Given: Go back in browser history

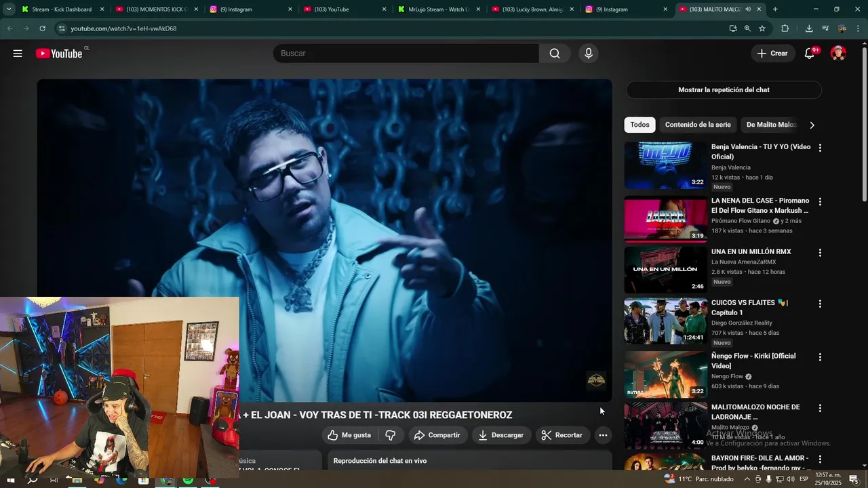Looking at the screenshot, I should coord(9,28).
